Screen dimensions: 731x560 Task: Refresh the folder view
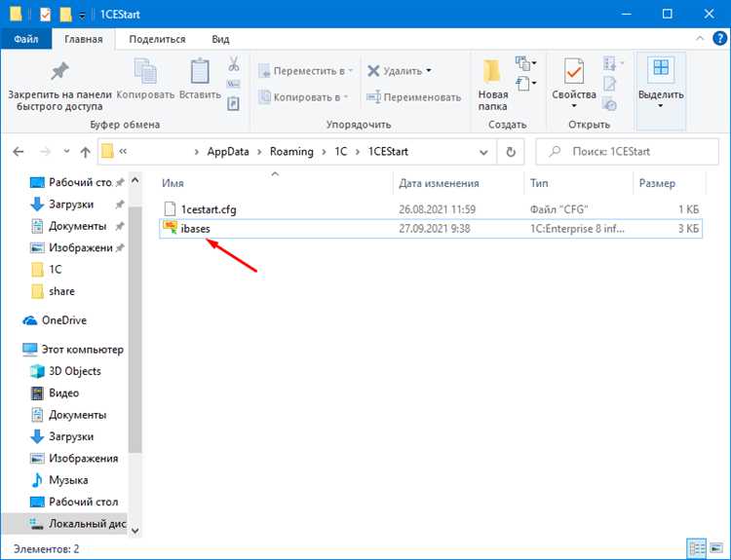pyautogui.click(x=511, y=152)
